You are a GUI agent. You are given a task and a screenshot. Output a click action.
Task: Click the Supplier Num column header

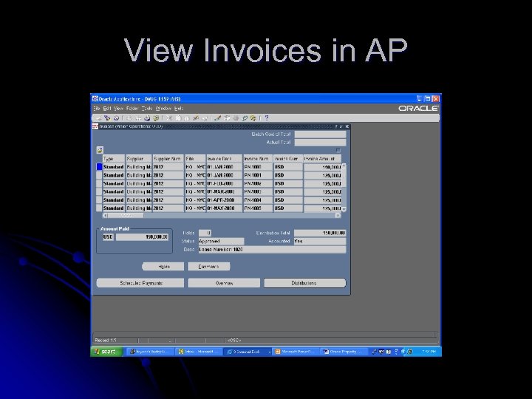(168, 158)
